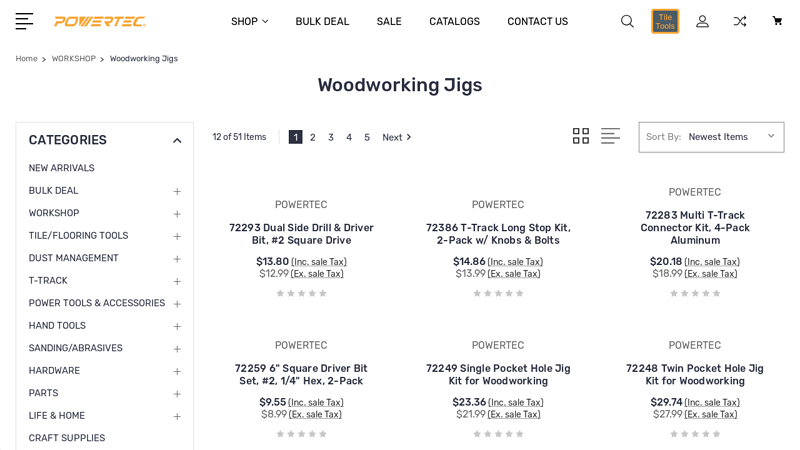This screenshot has height=450, width=800.
Task: Expand the HARDWARE category plus
Action: click(177, 371)
